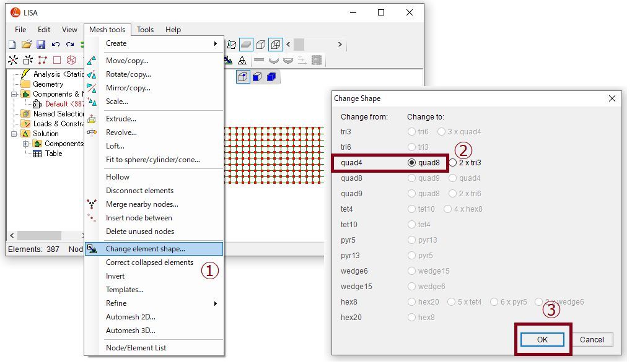The image size is (632, 364).
Task: Choose the 2 x tri3 radio option
Action: click(452, 163)
